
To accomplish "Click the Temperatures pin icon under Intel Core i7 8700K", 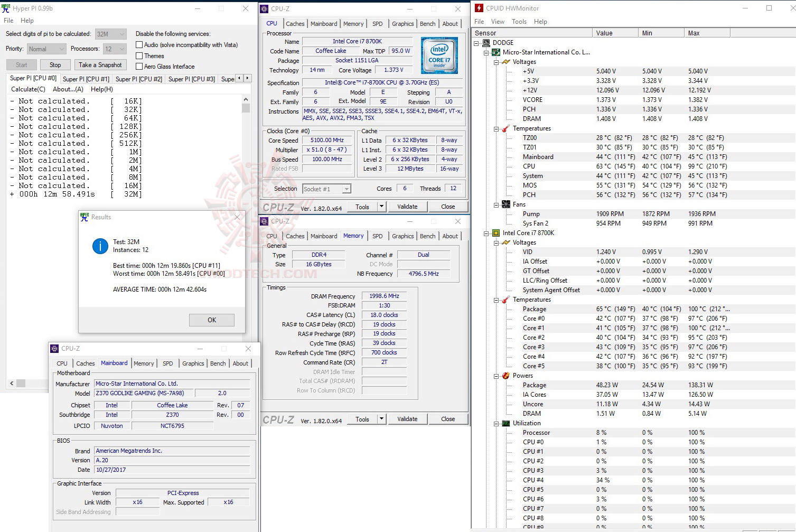I will point(505,300).
